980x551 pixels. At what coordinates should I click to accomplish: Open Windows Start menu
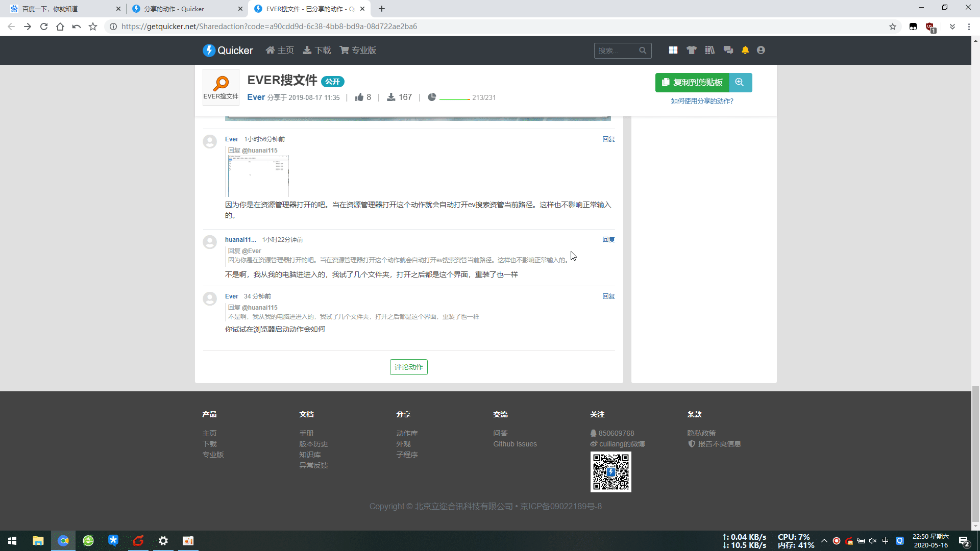[12, 541]
